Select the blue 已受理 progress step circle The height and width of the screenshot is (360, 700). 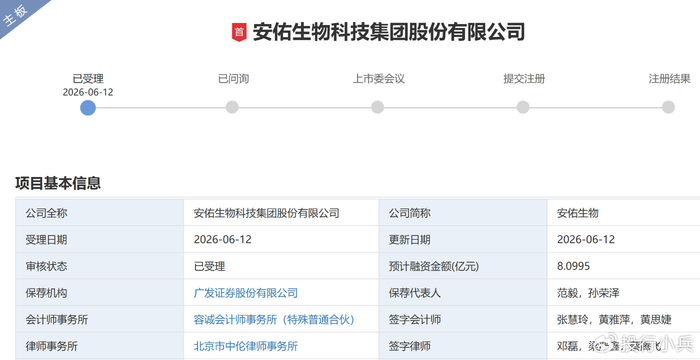coord(88,107)
